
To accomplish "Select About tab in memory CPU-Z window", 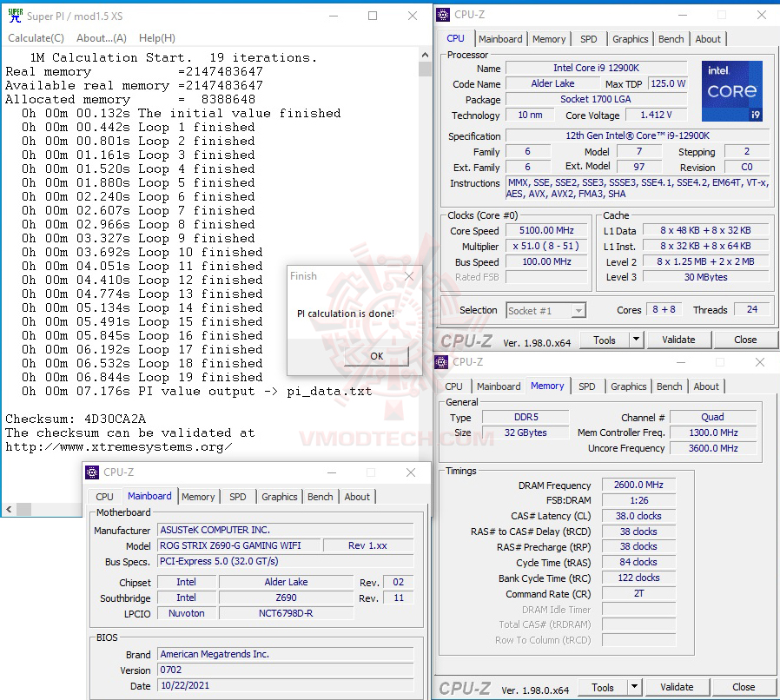I will pyautogui.click(x=706, y=386).
